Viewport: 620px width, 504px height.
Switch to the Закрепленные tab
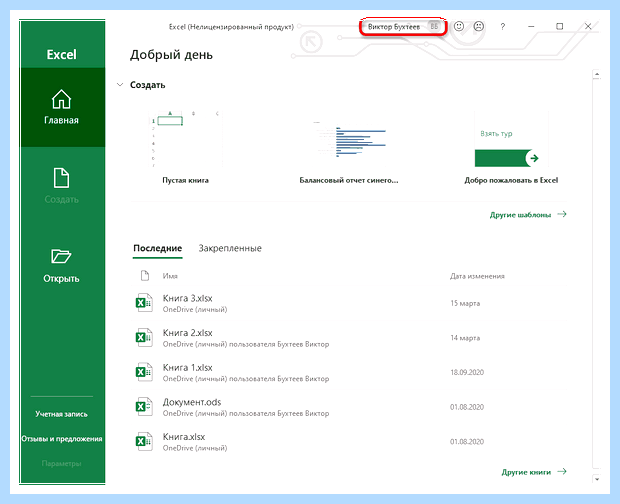point(230,248)
